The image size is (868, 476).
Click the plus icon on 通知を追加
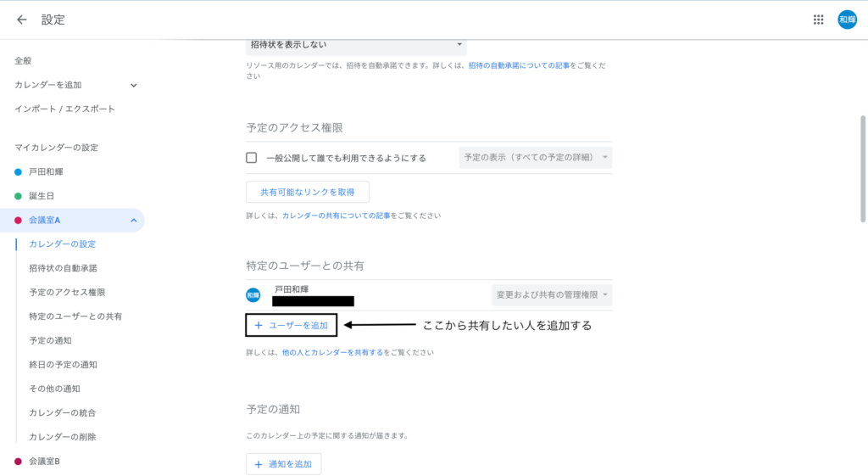click(x=258, y=464)
